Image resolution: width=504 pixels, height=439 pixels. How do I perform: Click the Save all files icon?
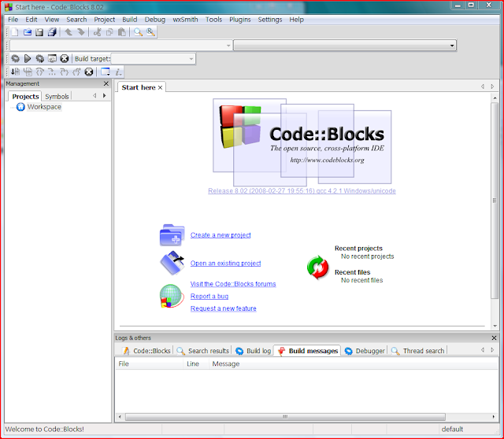coord(52,32)
